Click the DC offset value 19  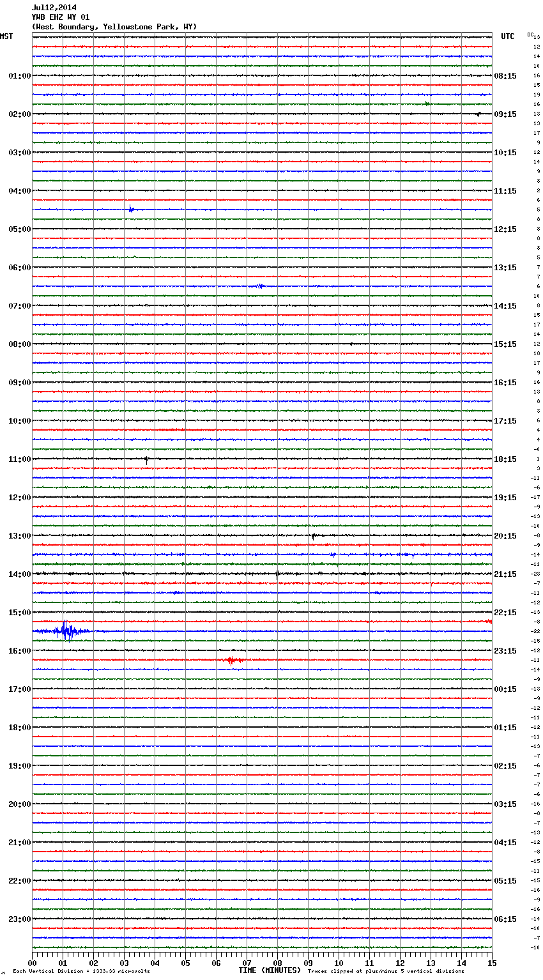coord(537,95)
